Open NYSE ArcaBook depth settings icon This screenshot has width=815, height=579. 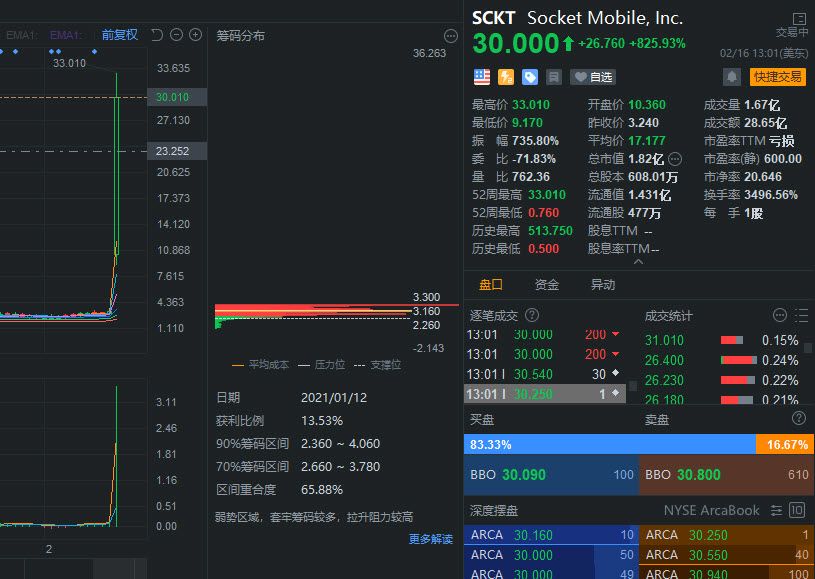click(776, 510)
